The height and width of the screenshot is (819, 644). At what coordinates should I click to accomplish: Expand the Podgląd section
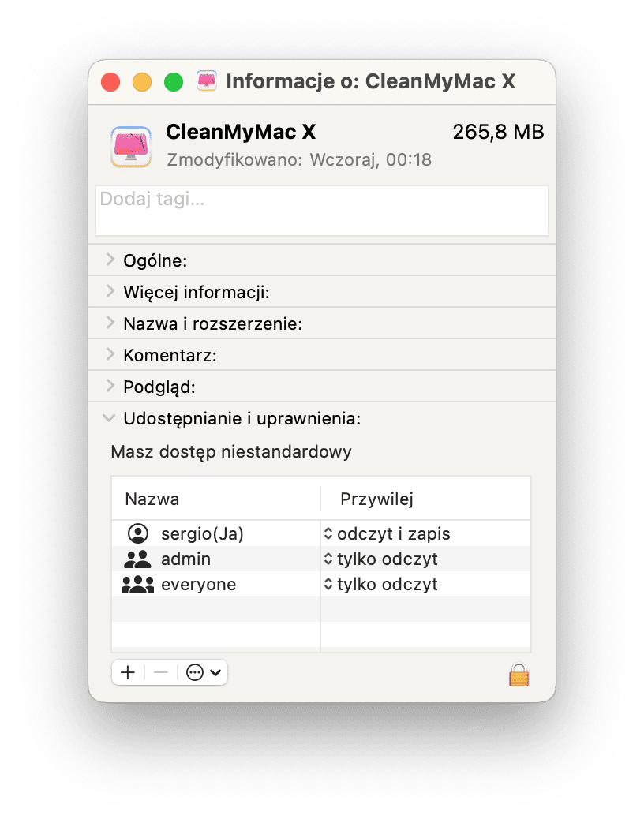point(110,386)
